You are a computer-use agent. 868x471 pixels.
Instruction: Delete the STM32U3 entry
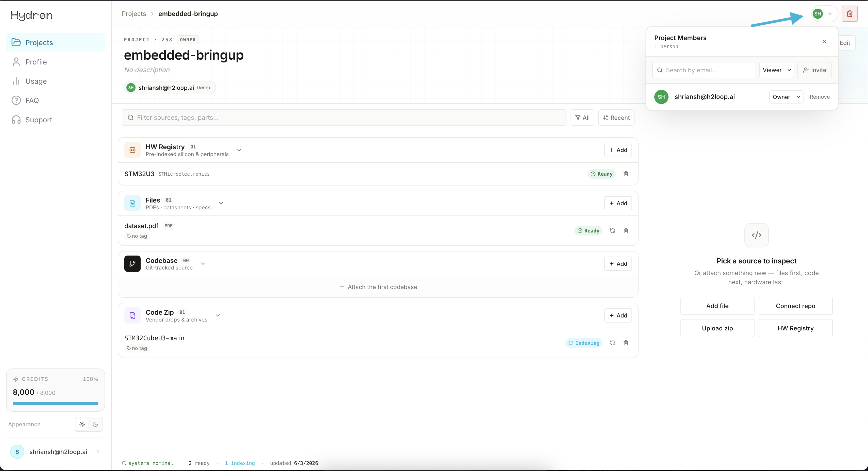[x=626, y=174]
